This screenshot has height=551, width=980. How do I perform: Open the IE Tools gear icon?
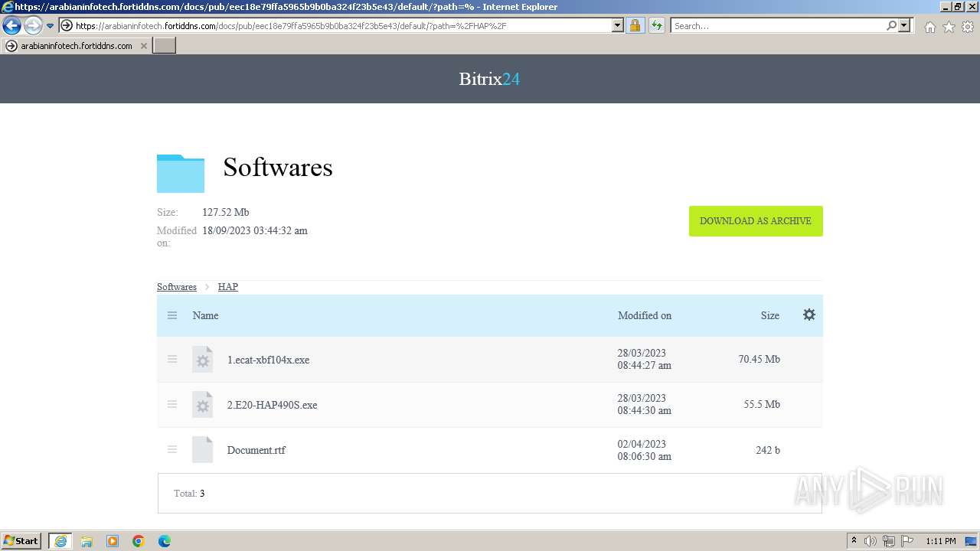coord(968,27)
